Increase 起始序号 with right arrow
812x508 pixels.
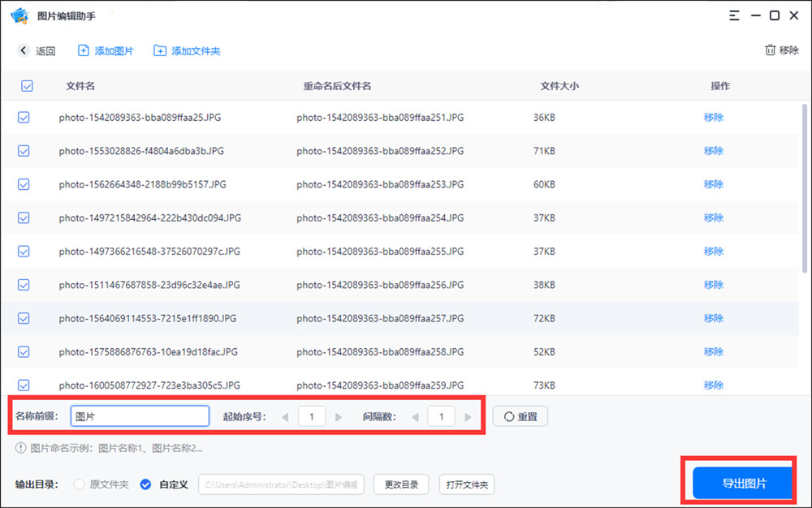pos(338,417)
